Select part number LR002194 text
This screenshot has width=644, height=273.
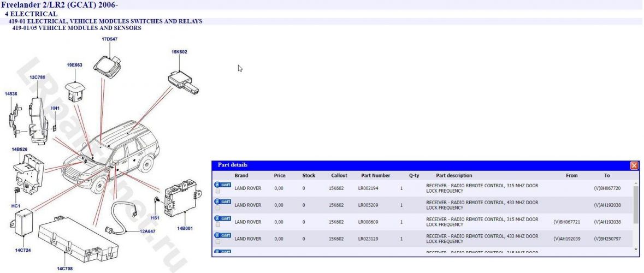[x=368, y=188]
